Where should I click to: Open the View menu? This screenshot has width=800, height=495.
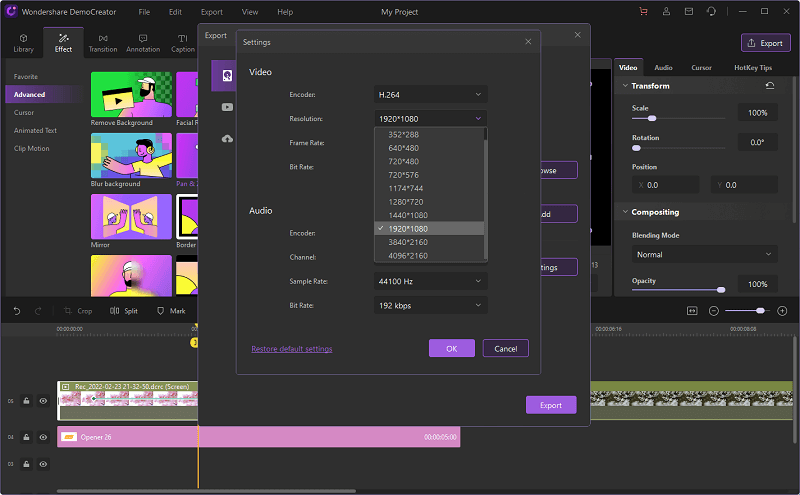(250, 12)
